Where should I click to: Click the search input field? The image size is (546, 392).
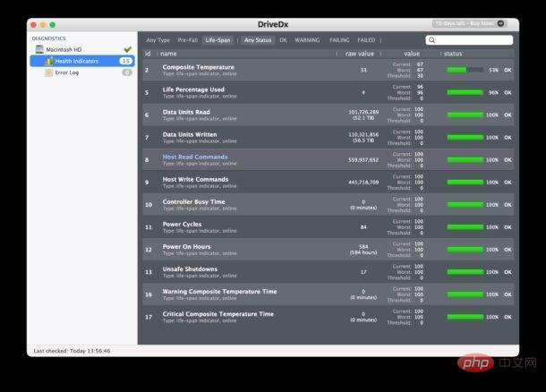pos(469,40)
